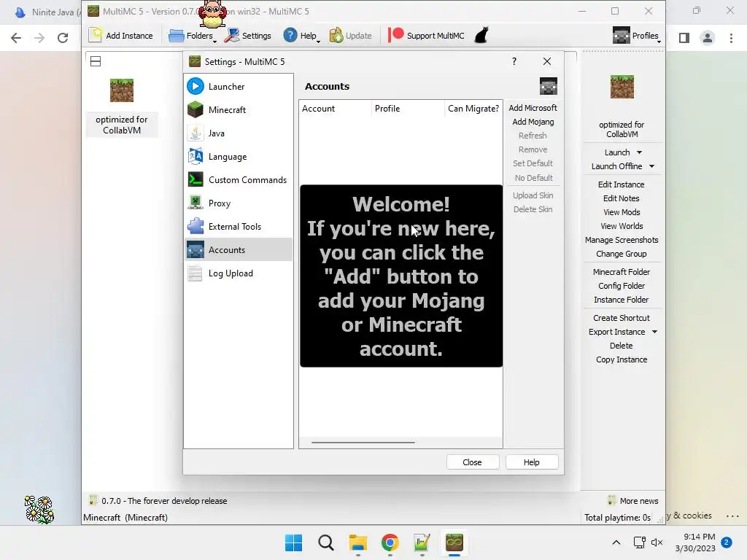Expand the Launch dropdown arrow
747x560 pixels.
point(639,152)
